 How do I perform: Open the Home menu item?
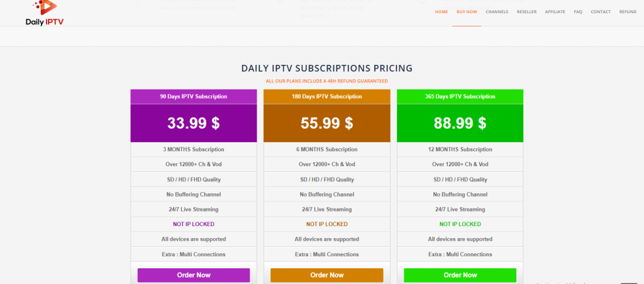pyautogui.click(x=441, y=12)
